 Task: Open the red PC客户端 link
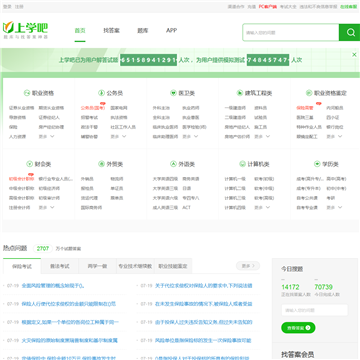click(x=268, y=7)
